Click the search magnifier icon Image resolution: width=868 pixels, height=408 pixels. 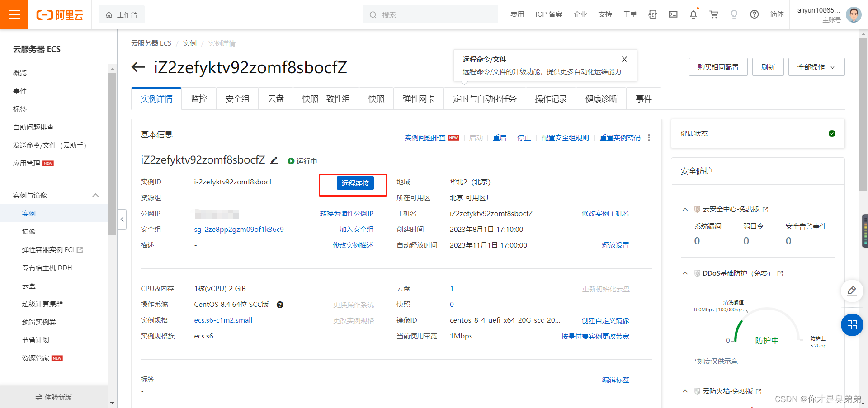point(373,15)
